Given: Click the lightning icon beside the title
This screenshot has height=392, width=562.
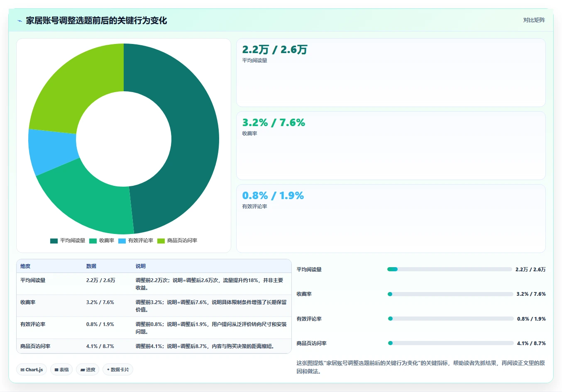Looking at the screenshot, I should [20, 21].
